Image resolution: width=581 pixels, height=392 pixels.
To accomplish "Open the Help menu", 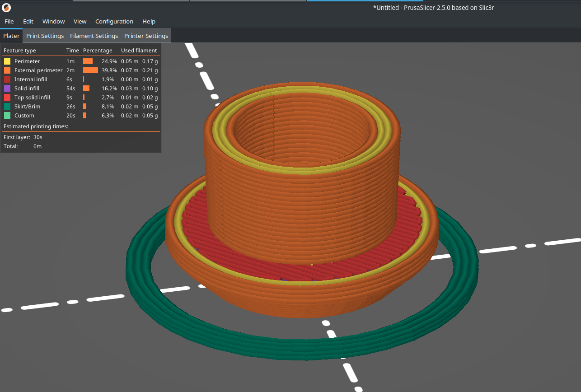I will 149,21.
